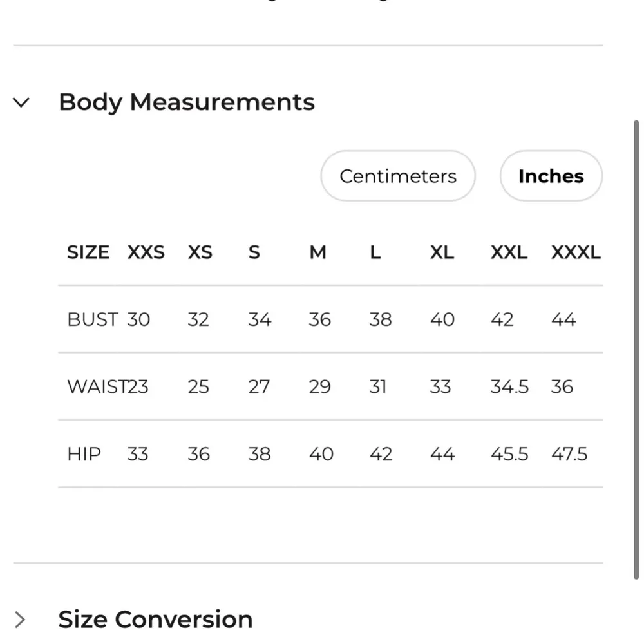Choose the M size column header

click(317, 252)
